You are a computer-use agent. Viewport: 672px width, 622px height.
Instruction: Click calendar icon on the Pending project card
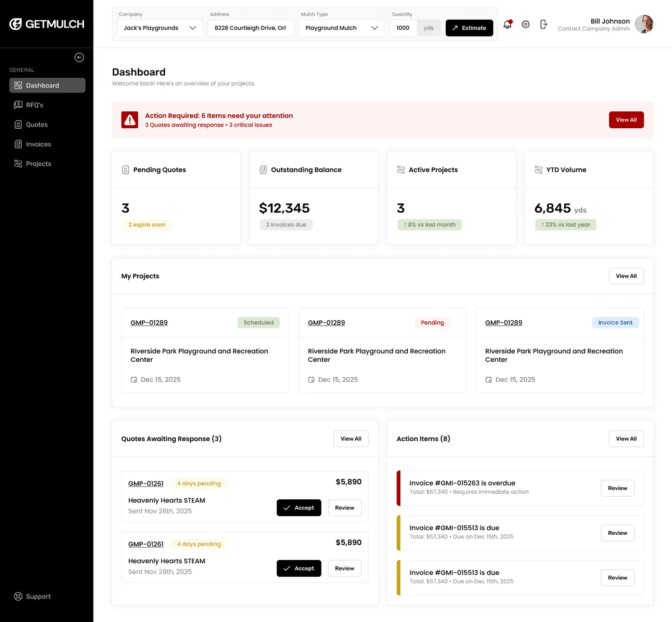(311, 380)
